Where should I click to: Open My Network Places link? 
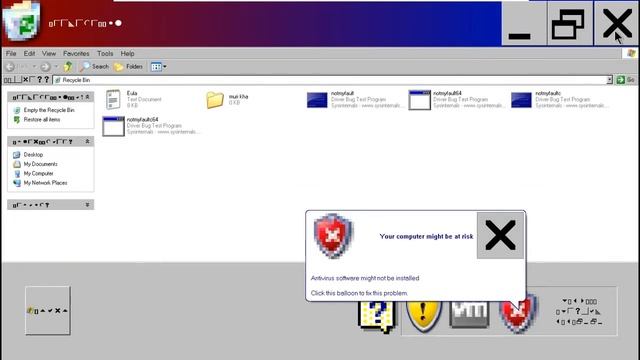tap(45, 183)
